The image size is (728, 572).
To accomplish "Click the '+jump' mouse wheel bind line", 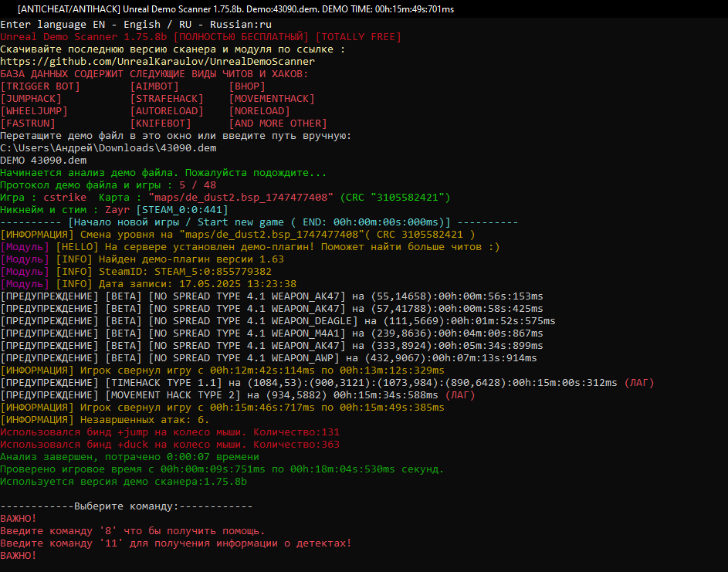I will (170, 432).
